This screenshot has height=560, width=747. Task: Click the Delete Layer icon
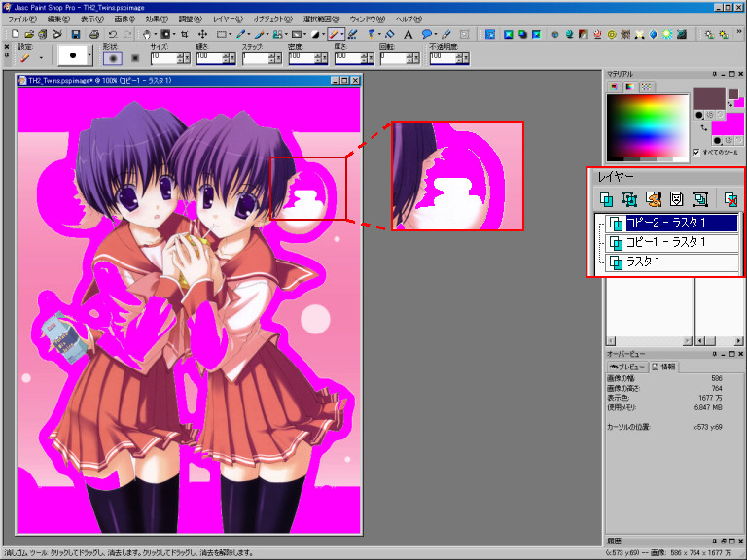tap(730, 199)
